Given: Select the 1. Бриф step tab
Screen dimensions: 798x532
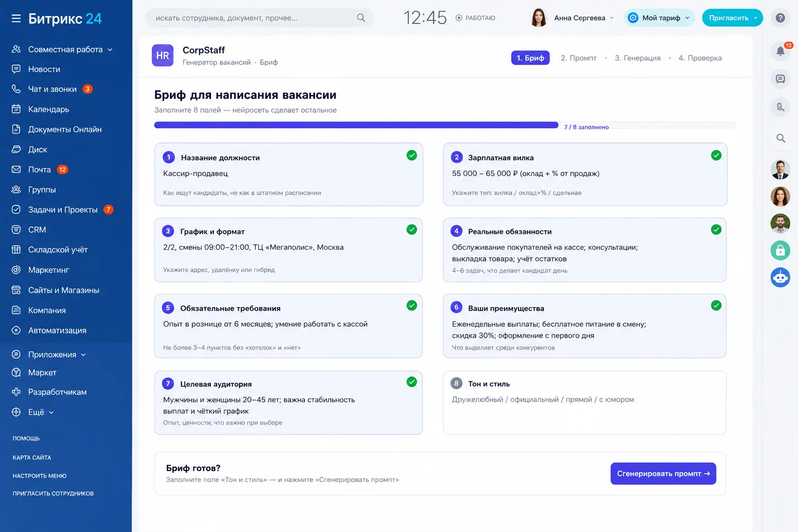Looking at the screenshot, I should point(530,58).
